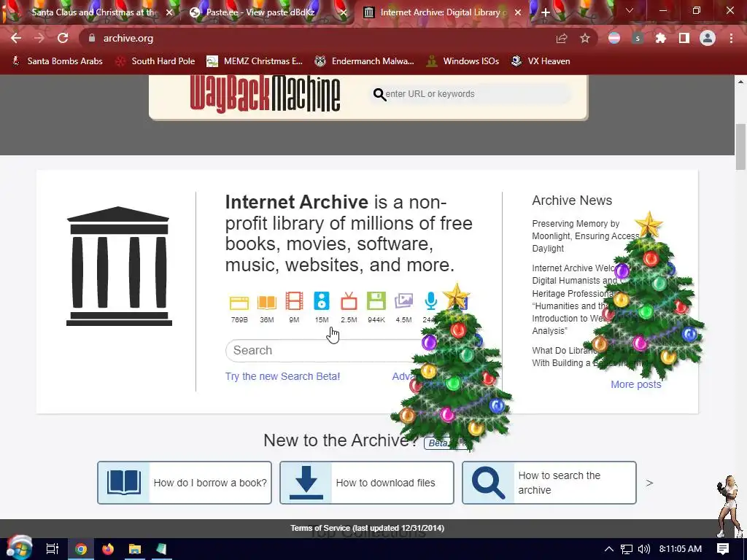
Task: Open Task View on taskbar
Action: point(53,549)
